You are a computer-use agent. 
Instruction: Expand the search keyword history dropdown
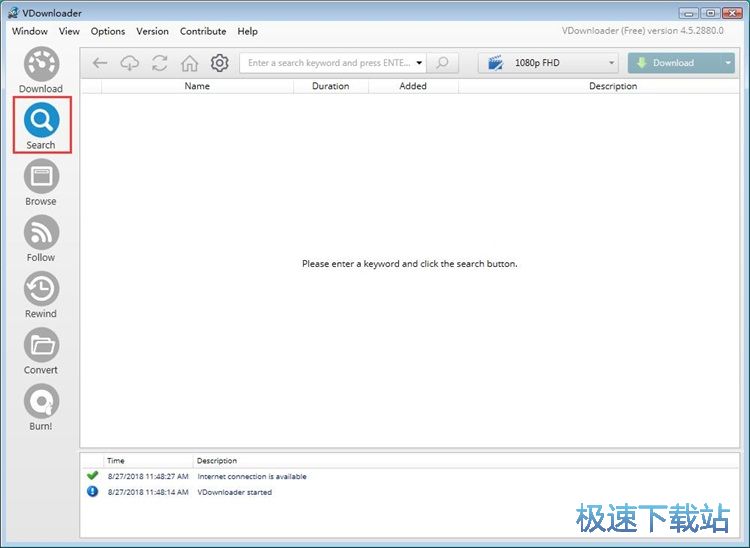click(x=419, y=63)
